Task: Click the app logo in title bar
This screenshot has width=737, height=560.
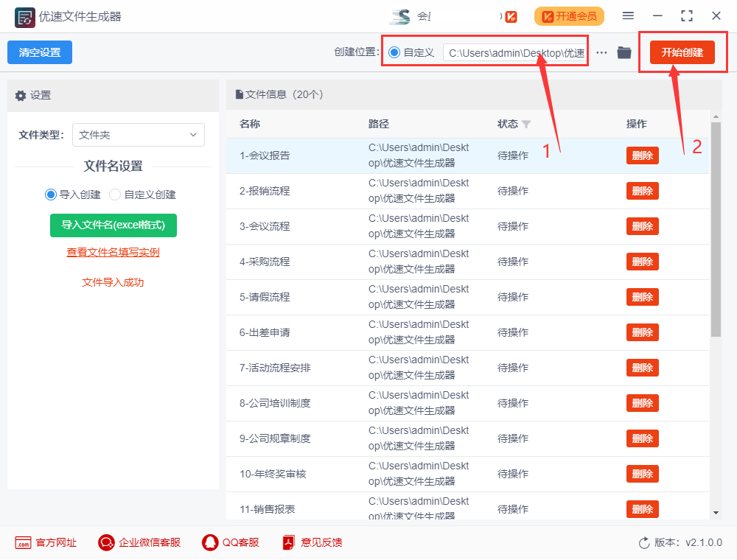Action: point(21,15)
